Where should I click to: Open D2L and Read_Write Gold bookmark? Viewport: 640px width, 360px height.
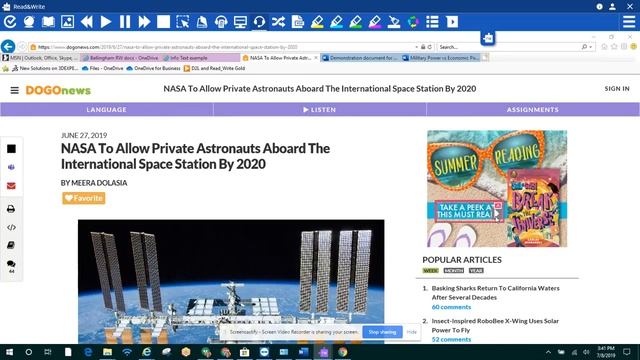click(x=214, y=68)
